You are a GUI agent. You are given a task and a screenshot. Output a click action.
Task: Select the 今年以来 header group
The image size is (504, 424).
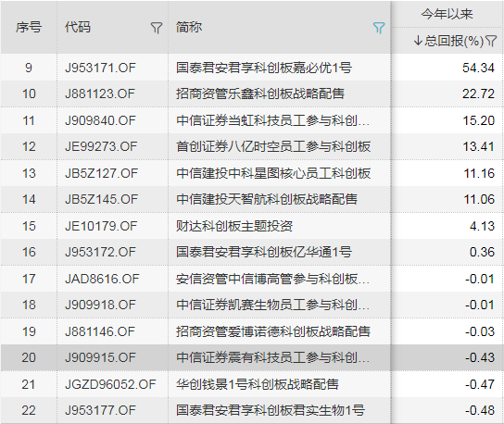pos(447,14)
